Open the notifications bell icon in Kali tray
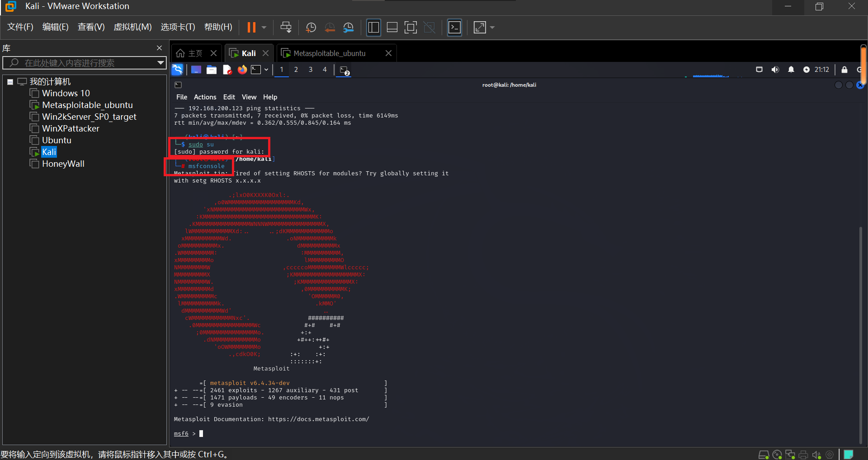This screenshot has height=460, width=868. [x=791, y=70]
